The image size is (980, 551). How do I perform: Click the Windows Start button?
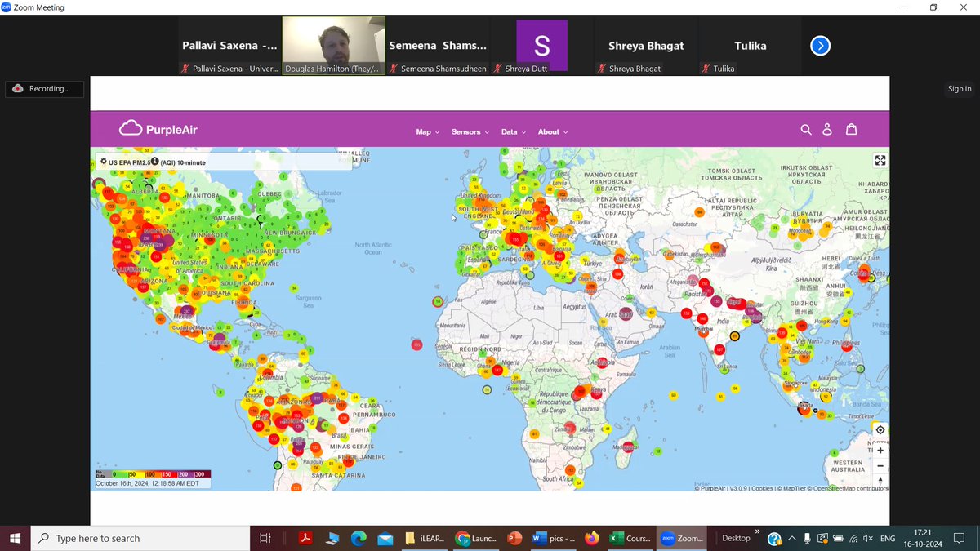click(x=15, y=538)
